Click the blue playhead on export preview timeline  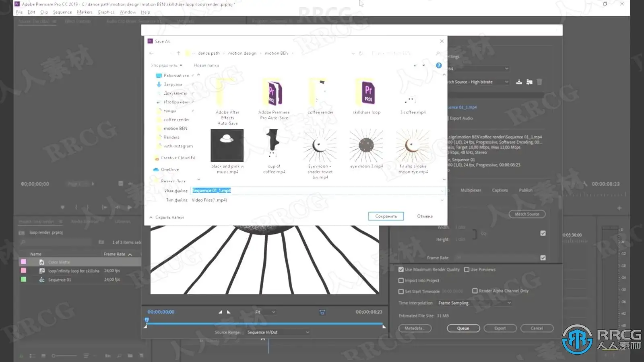click(x=147, y=321)
